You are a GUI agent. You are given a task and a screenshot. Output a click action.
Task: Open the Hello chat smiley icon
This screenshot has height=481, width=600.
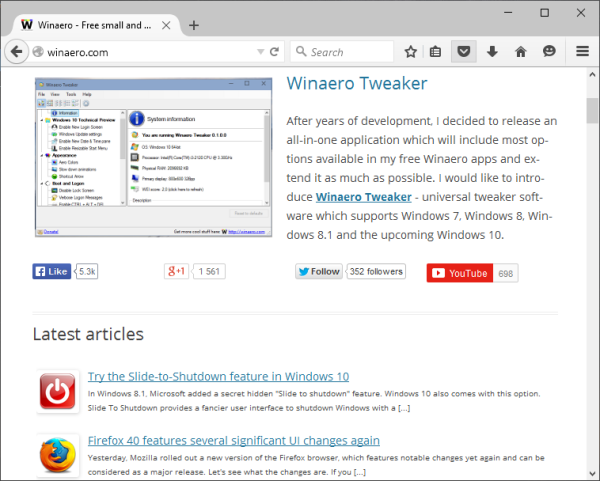pos(549,51)
